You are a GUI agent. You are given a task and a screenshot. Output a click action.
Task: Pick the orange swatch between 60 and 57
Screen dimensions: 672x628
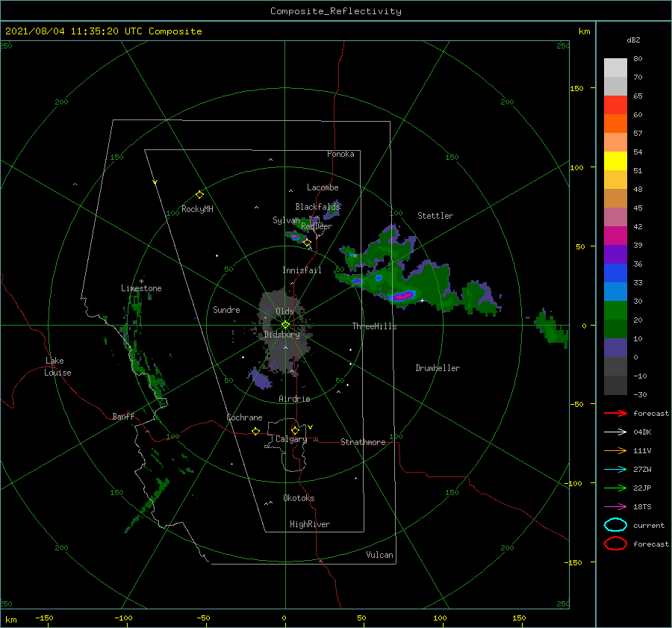pos(615,124)
